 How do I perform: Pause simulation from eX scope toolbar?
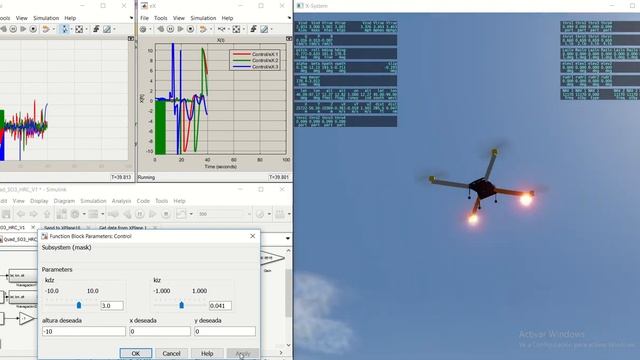170,29
